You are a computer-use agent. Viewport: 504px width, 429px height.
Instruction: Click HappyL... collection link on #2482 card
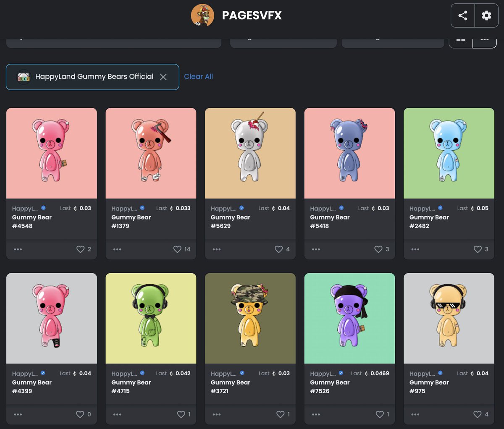click(422, 209)
